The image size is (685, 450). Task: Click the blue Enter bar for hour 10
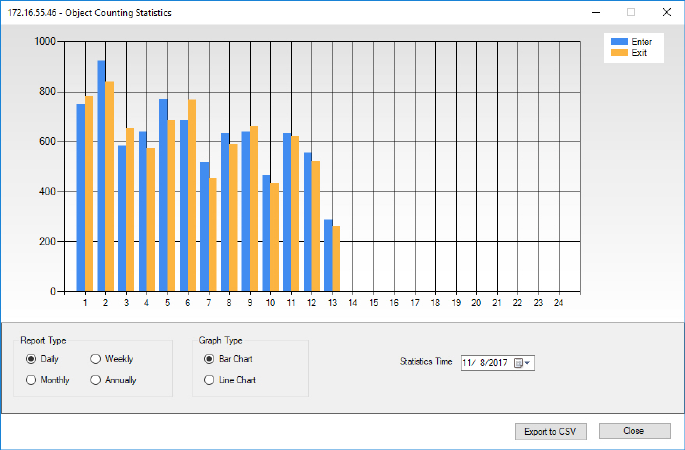266,233
